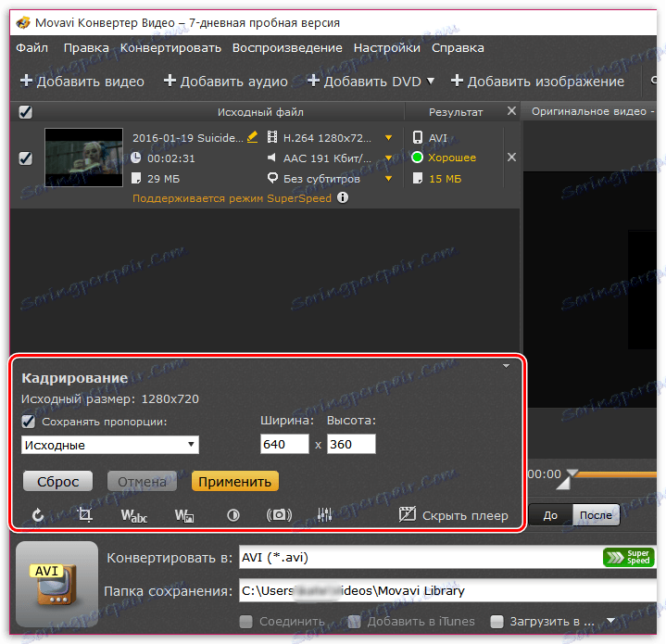Click the Add video button

click(x=82, y=81)
